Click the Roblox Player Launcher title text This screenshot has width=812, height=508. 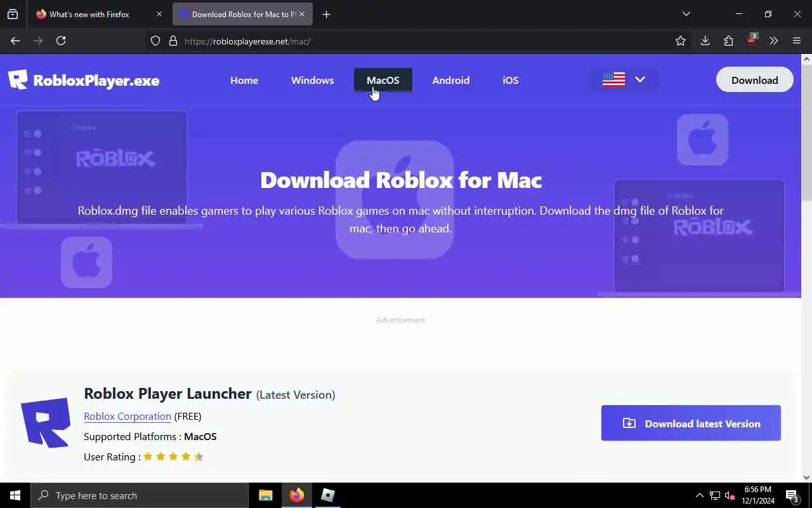click(167, 394)
